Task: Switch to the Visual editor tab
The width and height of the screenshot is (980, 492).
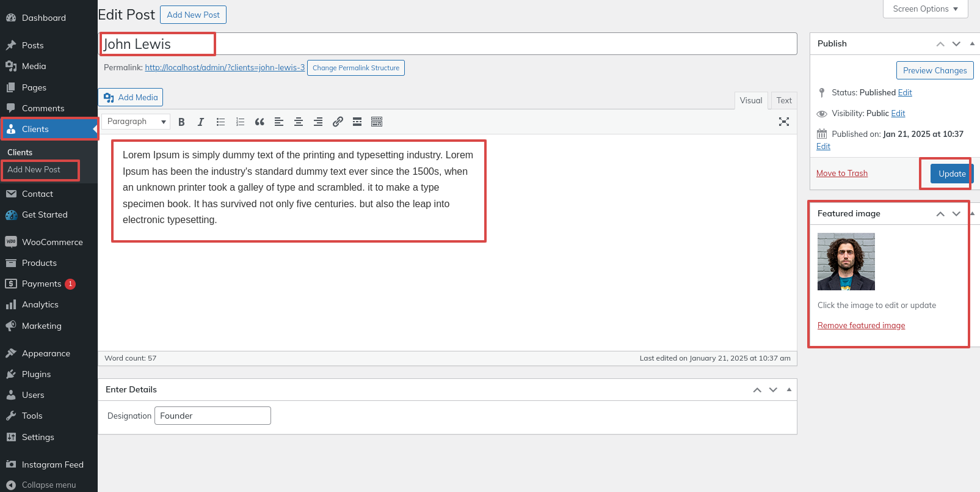Action: coord(751,101)
